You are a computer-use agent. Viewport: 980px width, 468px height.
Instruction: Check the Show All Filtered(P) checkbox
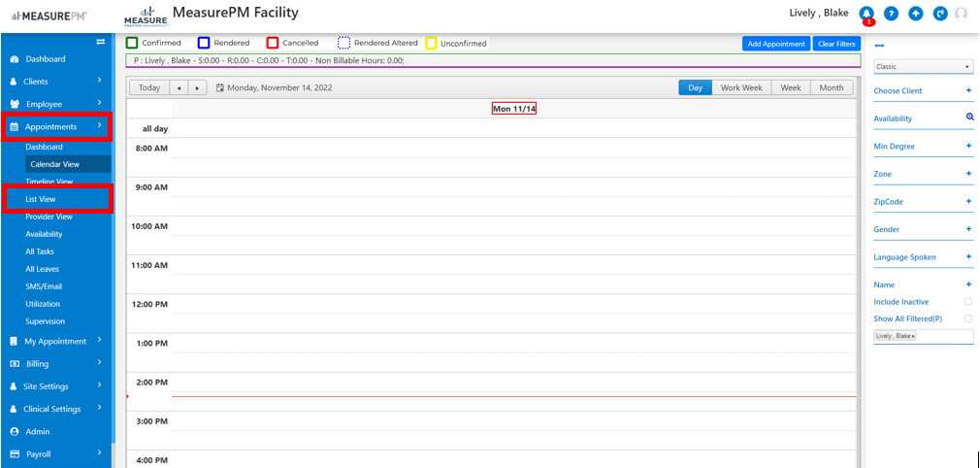(x=968, y=319)
